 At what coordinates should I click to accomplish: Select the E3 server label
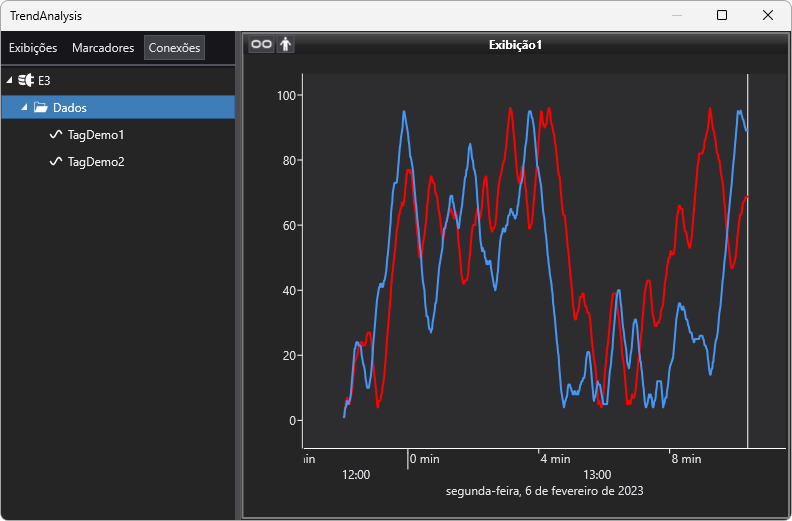point(45,80)
